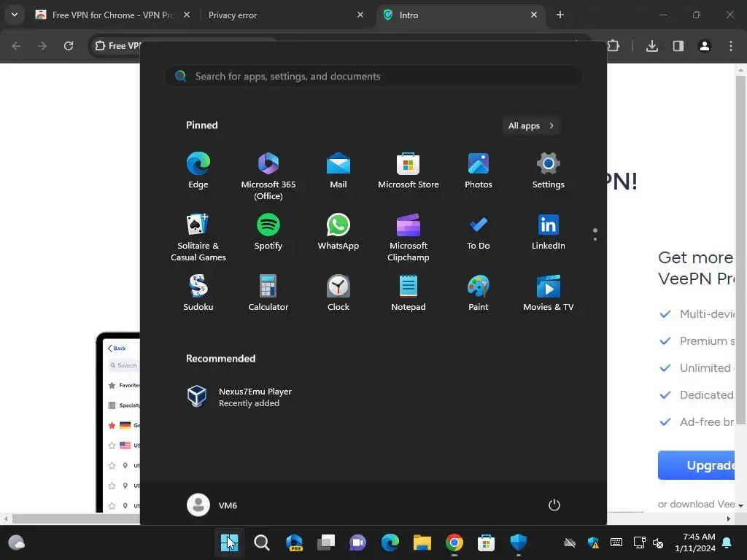Open the weather widget on taskbar
747x560 pixels.
pos(17,542)
